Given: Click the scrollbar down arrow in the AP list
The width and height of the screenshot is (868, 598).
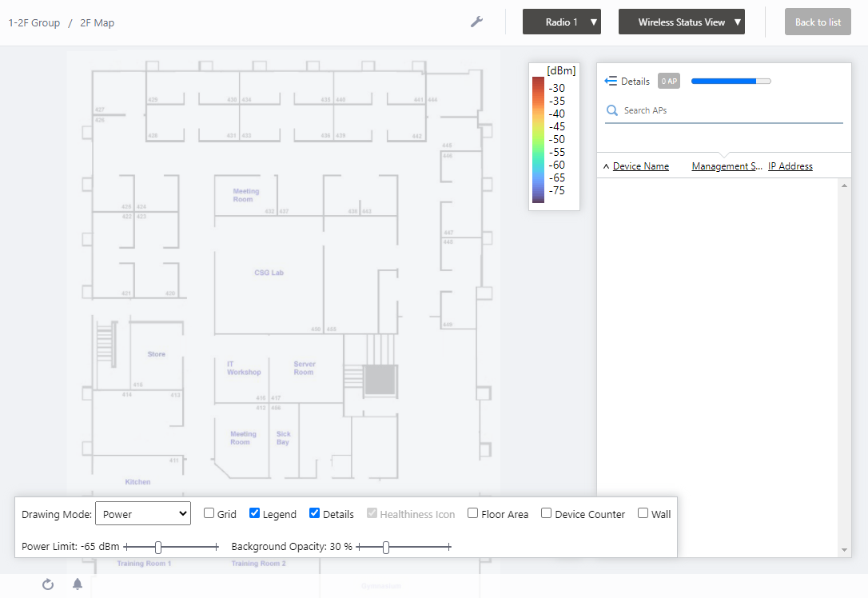Looking at the screenshot, I should click(845, 550).
